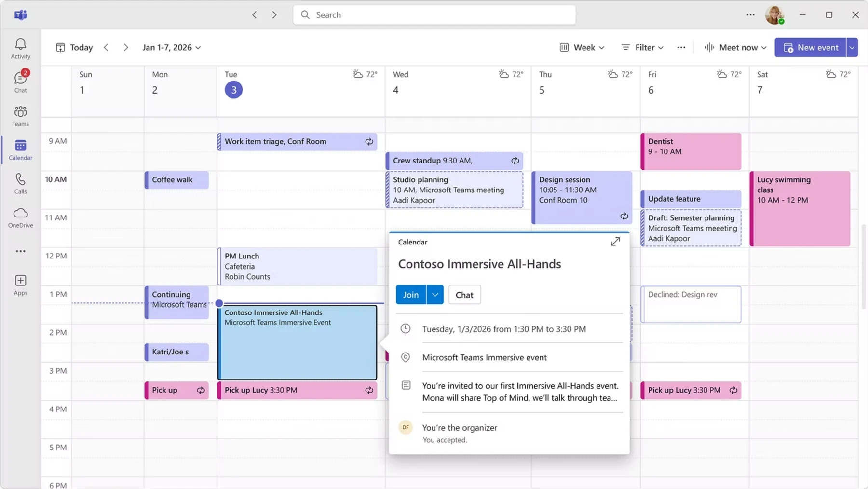
Task: Open the Studio planning event
Action: (454, 190)
